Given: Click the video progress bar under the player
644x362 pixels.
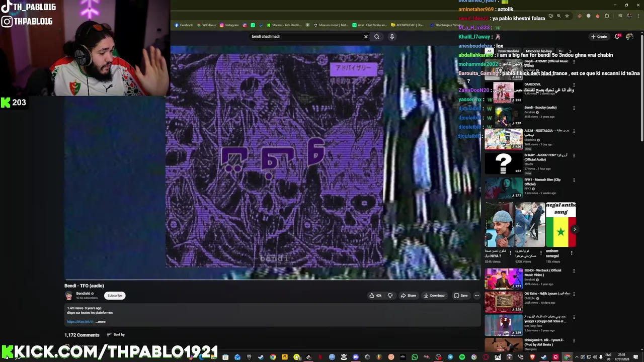Looking at the screenshot, I should point(272,279).
